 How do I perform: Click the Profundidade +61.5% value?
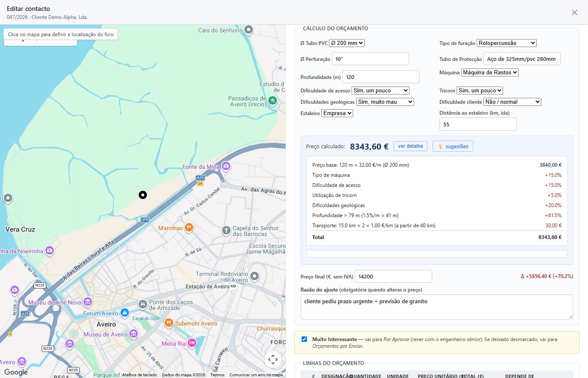coord(553,215)
